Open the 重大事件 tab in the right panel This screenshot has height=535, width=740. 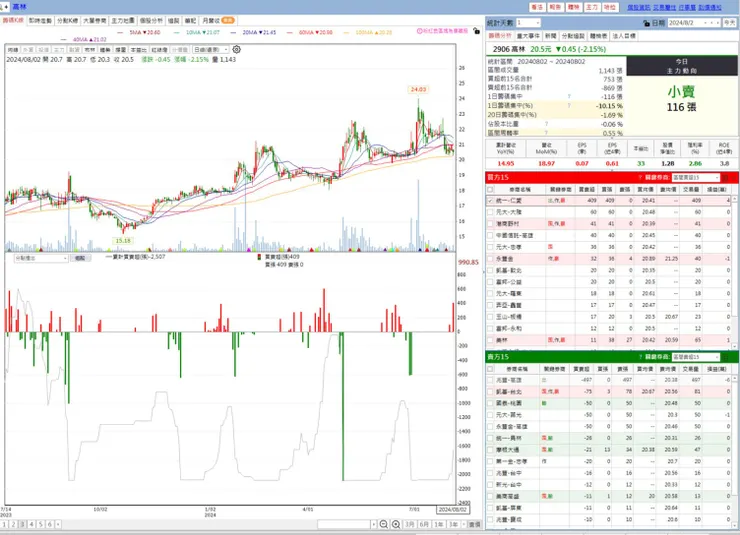coord(528,36)
